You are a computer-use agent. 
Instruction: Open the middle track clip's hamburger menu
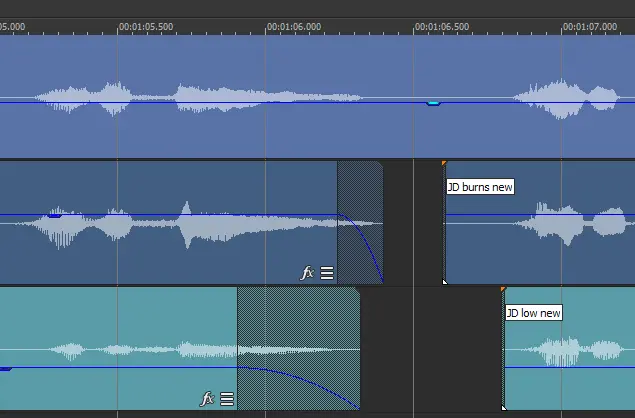[x=327, y=272]
